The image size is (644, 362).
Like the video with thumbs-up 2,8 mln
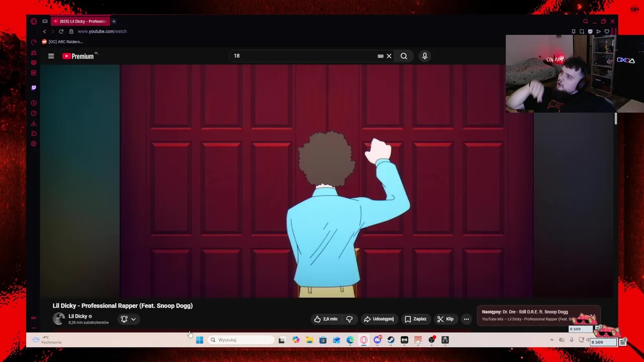[326, 319]
